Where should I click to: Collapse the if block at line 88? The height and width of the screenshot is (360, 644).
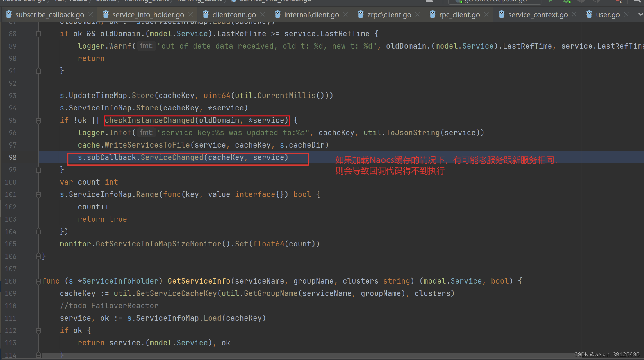pos(38,34)
